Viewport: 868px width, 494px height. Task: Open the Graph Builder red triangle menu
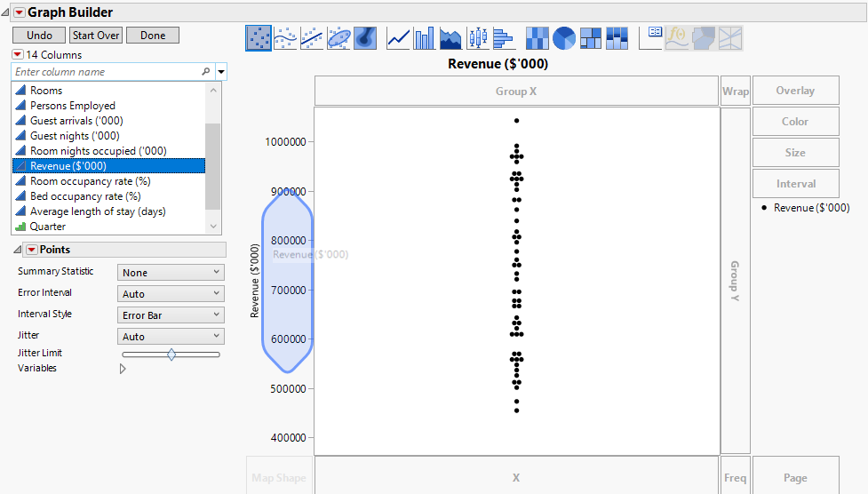coord(20,12)
